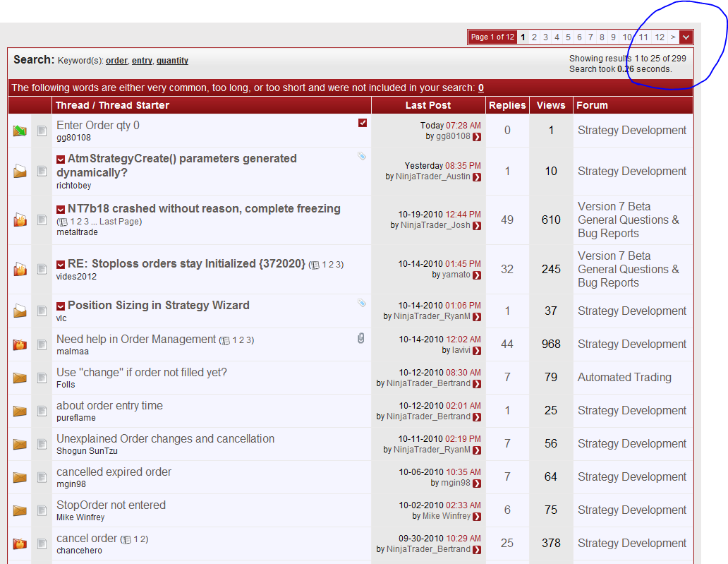Go to last post by NinjaTrader_Austin arrow
The width and height of the screenshot is (728, 564).
coord(477,177)
